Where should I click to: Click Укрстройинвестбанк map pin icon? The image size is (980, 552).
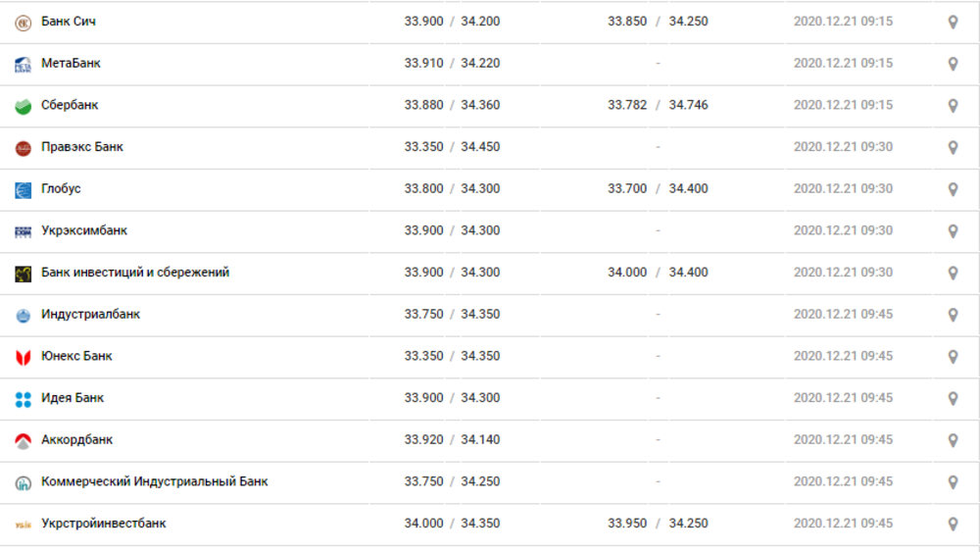[953, 525]
